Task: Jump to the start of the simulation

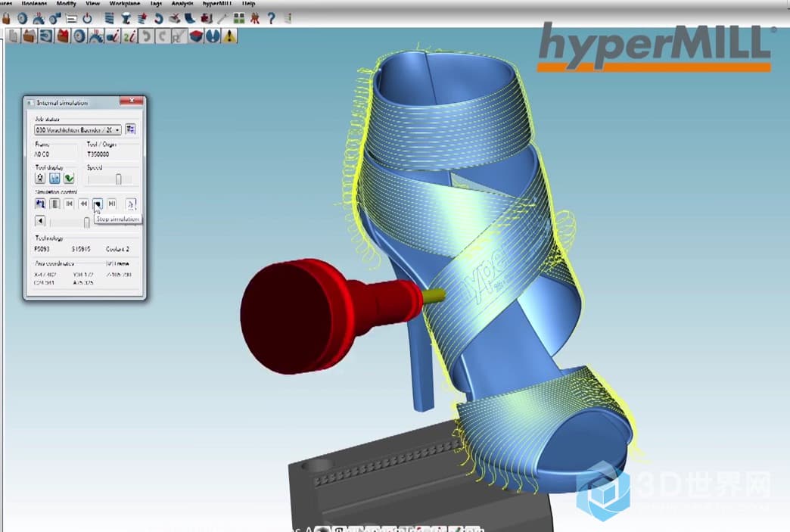Action: pyautogui.click(x=69, y=204)
